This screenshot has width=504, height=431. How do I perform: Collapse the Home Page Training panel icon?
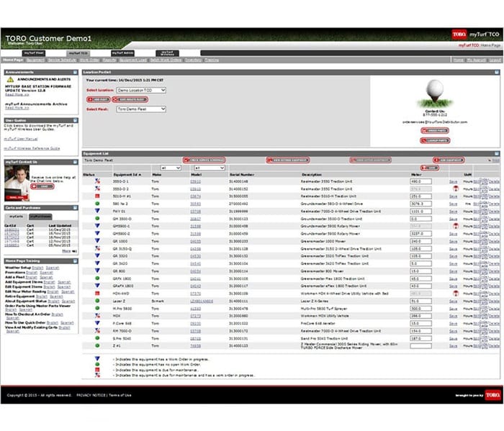click(75, 261)
